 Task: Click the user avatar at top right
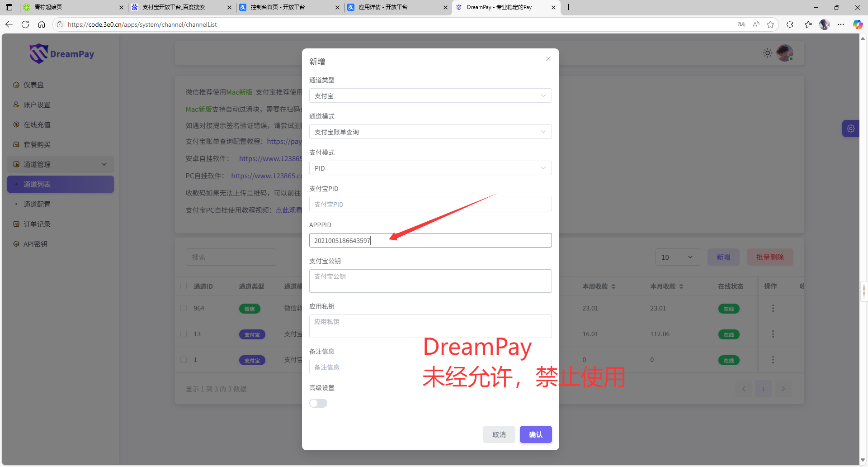(784, 53)
